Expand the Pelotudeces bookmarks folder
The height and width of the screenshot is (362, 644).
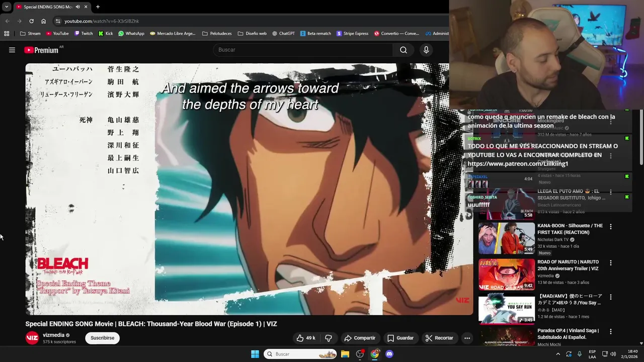click(x=217, y=34)
